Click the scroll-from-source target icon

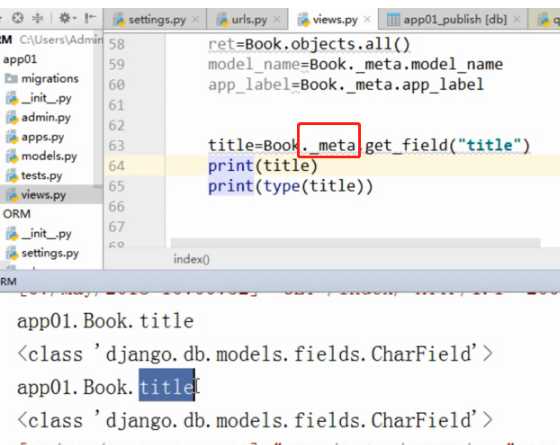click(x=17, y=18)
